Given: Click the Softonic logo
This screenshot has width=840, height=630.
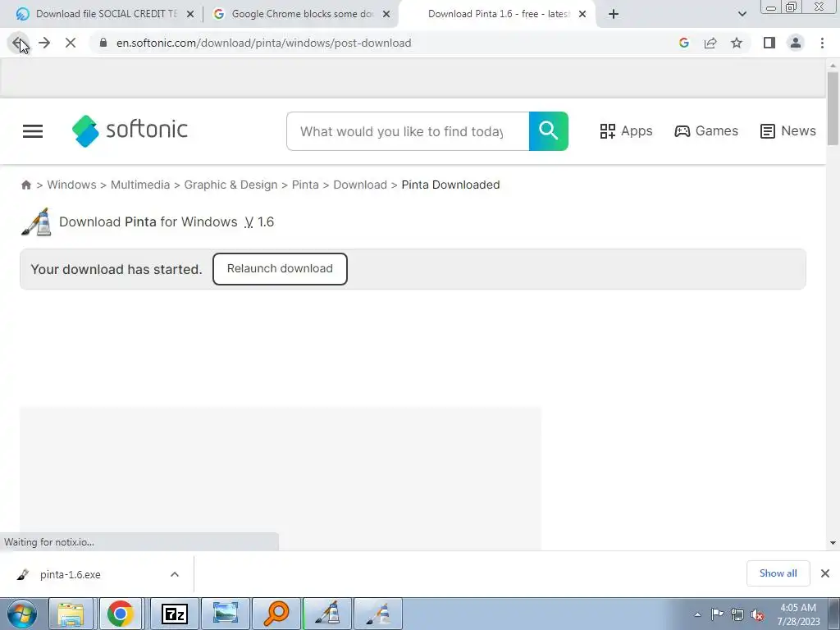Looking at the screenshot, I should 130,130.
